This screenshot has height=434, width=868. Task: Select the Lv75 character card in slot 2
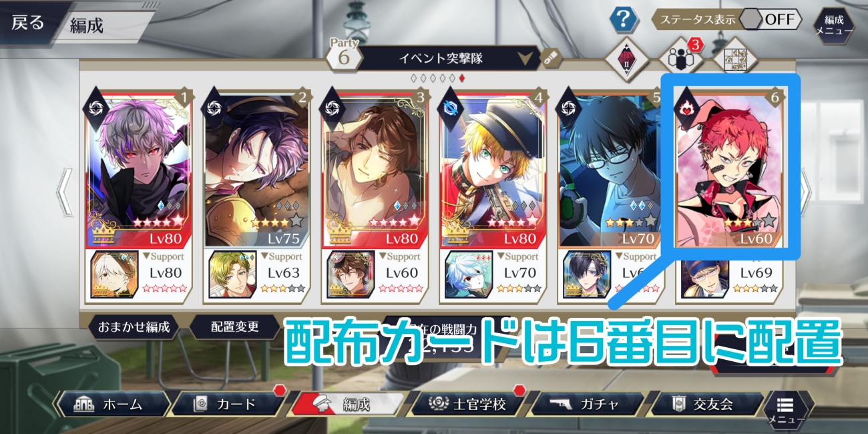pos(256,167)
